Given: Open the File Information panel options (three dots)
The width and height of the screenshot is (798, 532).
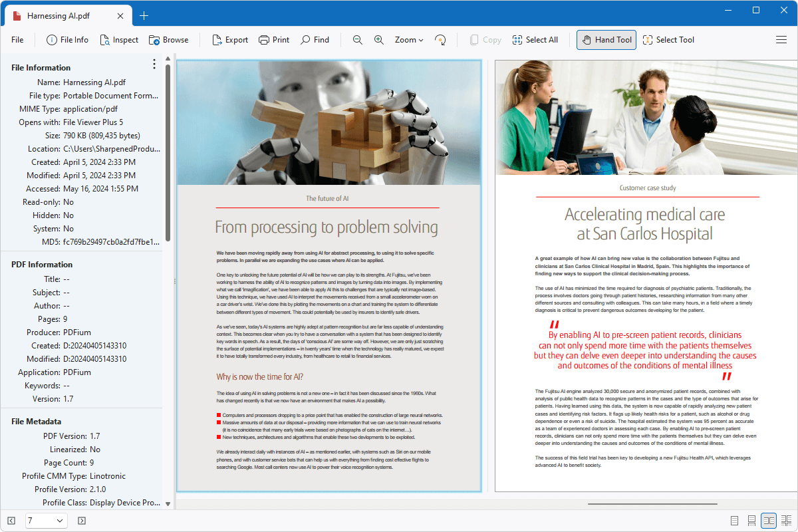Looking at the screenshot, I should (x=154, y=64).
